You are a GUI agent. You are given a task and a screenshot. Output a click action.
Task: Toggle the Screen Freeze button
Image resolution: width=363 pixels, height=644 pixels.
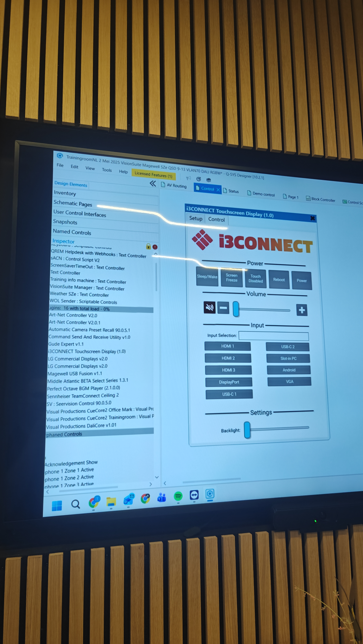point(232,278)
